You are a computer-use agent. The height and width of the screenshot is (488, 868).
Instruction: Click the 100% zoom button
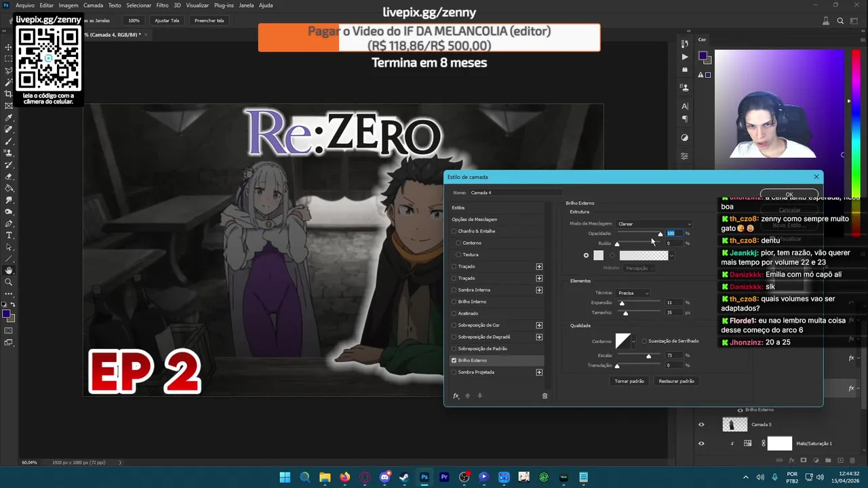pyautogui.click(x=134, y=20)
